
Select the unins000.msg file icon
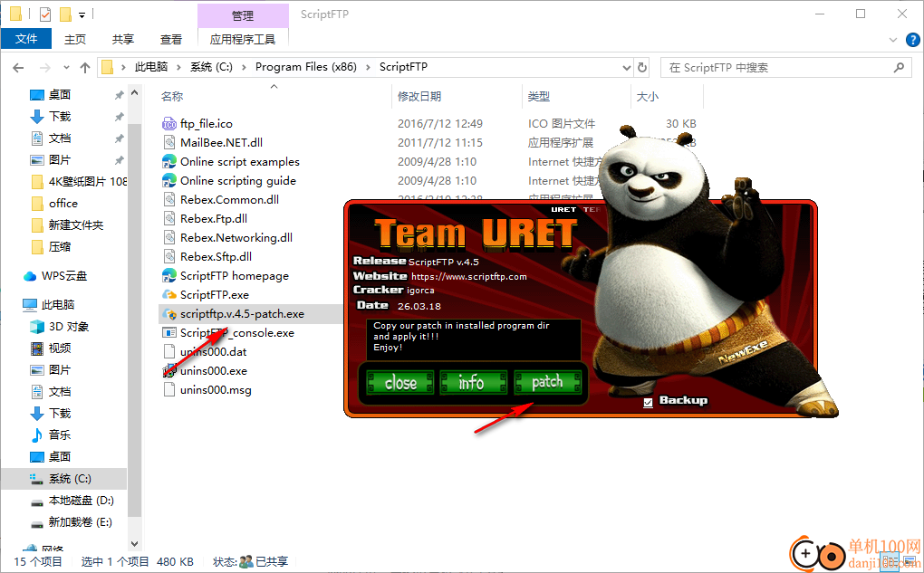169,390
